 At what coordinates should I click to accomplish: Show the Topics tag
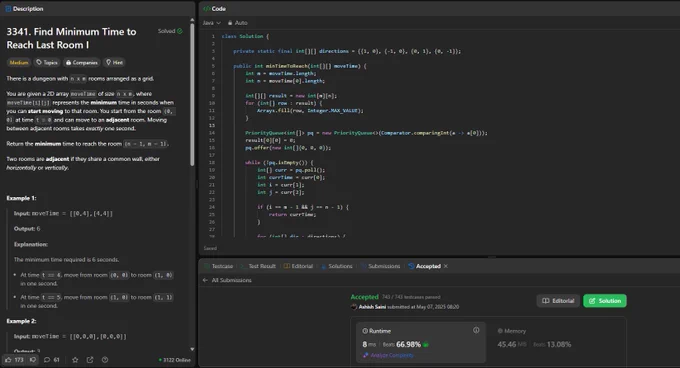[x=47, y=62]
